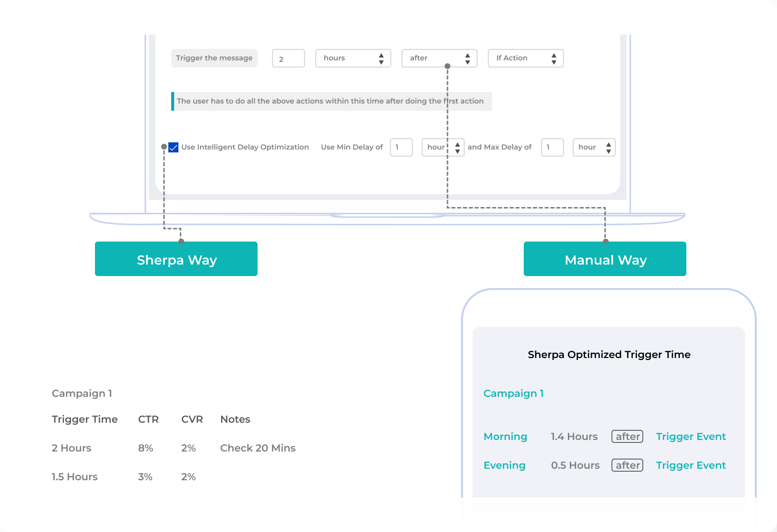Viewport: 777px width, 532px height.
Task: Click the 'and Max Delay of' label
Action: [x=499, y=147]
